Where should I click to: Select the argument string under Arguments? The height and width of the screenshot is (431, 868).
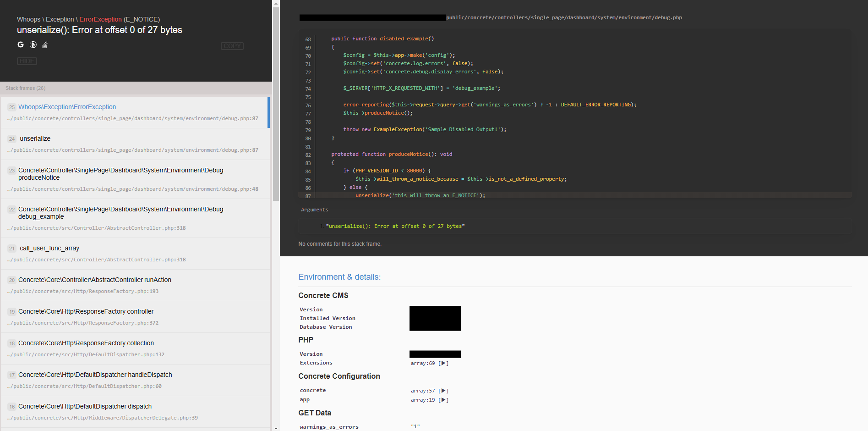(x=395, y=226)
